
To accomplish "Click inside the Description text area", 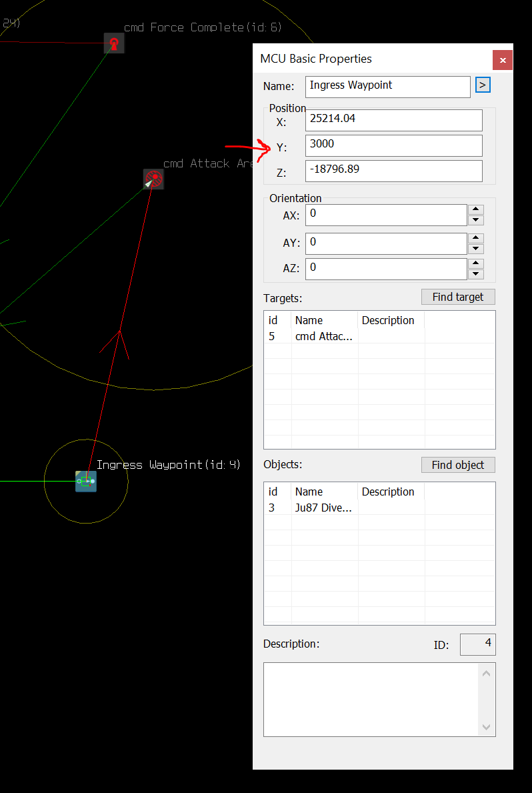I will (x=371, y=700).
